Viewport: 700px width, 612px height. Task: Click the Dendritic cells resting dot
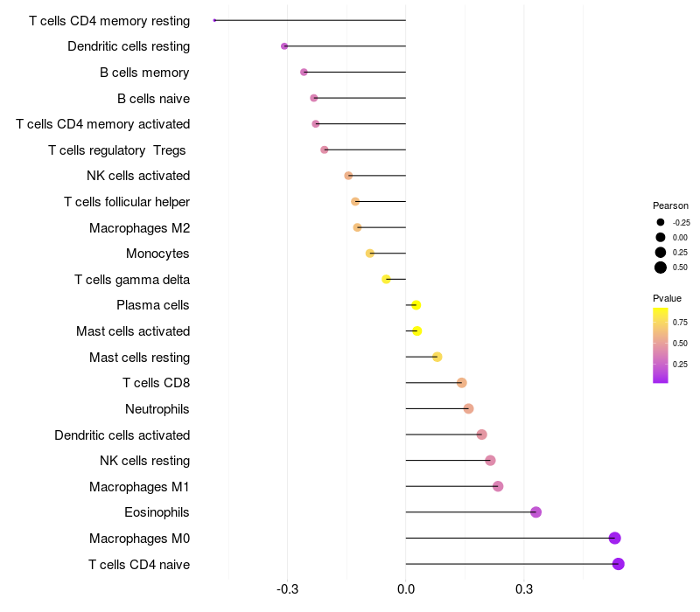(x=284, y=46)
